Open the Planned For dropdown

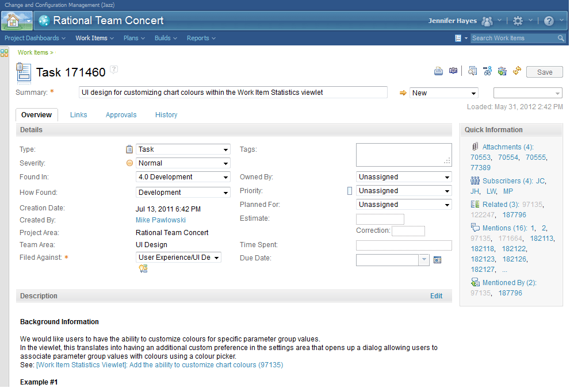click(x=404, y=205)
